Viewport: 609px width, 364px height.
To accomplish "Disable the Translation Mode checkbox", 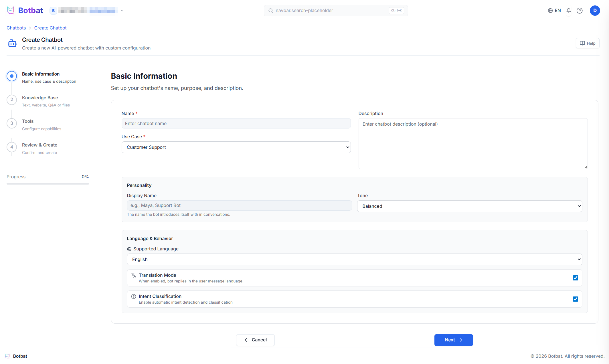I will [575, 278].
